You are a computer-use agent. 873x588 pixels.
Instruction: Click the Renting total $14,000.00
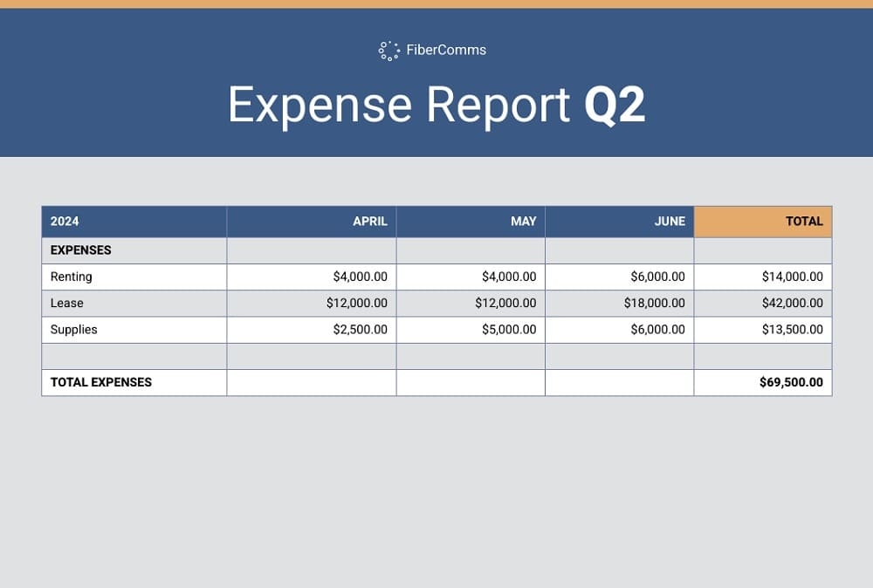point(792,277)
